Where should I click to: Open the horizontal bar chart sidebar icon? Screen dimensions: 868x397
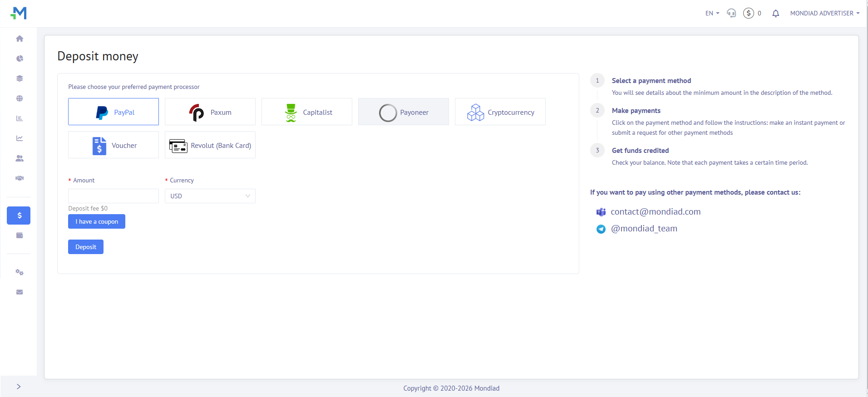tap(20, 118)
